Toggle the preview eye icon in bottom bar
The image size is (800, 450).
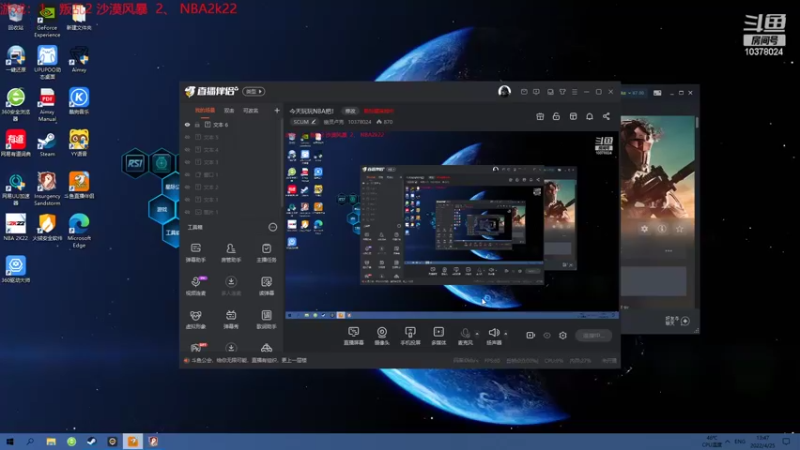[x=547, y=335]
